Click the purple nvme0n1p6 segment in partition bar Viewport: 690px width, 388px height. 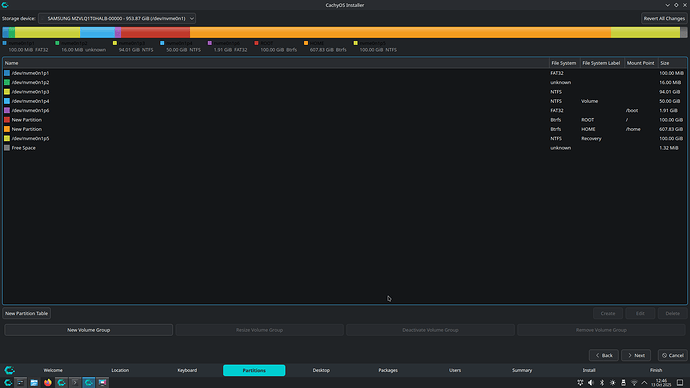[118, 32]
